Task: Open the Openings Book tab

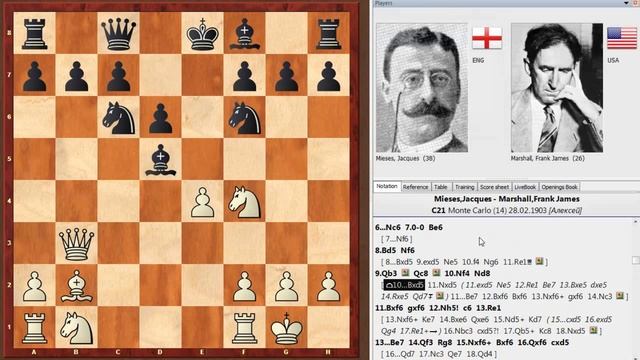Action: 560,187
